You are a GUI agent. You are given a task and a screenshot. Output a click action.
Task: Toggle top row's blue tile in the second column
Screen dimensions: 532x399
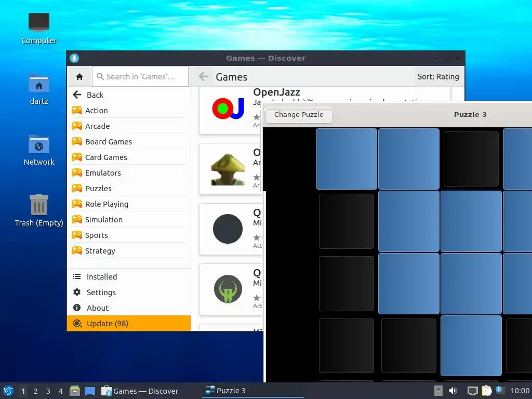[x=409, y=159]
